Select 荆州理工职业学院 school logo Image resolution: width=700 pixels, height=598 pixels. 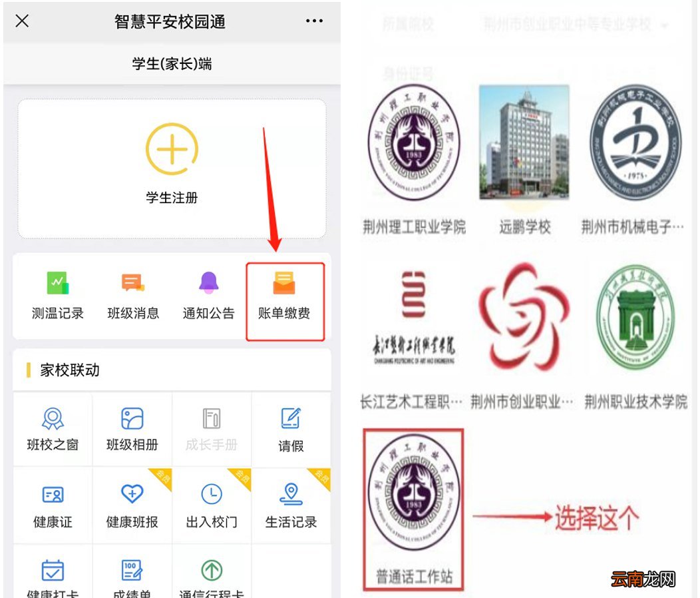point(414,142)
